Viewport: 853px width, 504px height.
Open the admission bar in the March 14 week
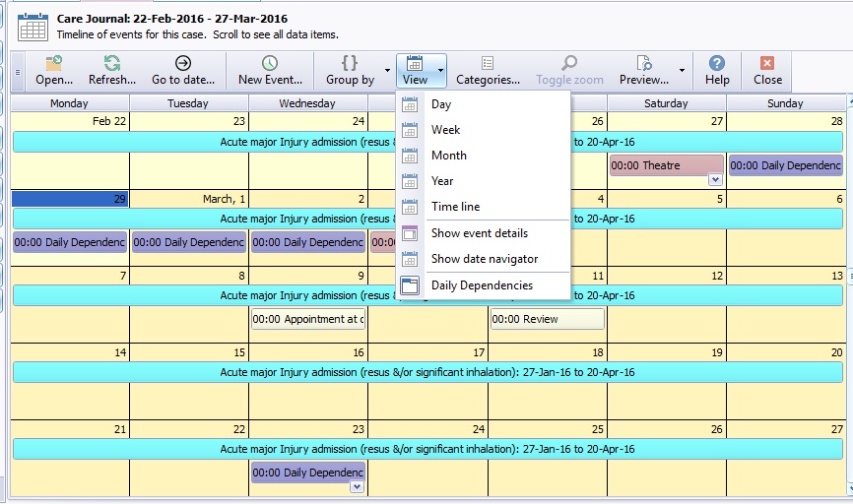427,372
